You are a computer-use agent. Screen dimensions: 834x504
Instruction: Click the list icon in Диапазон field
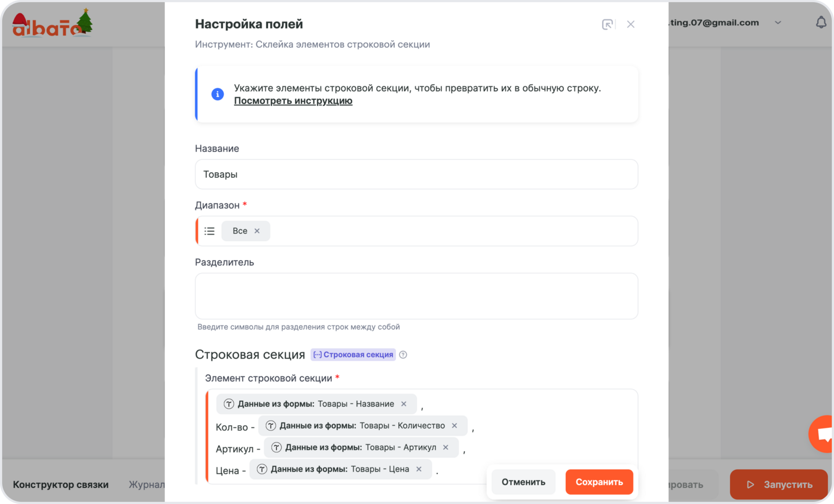tap(210, 231)
